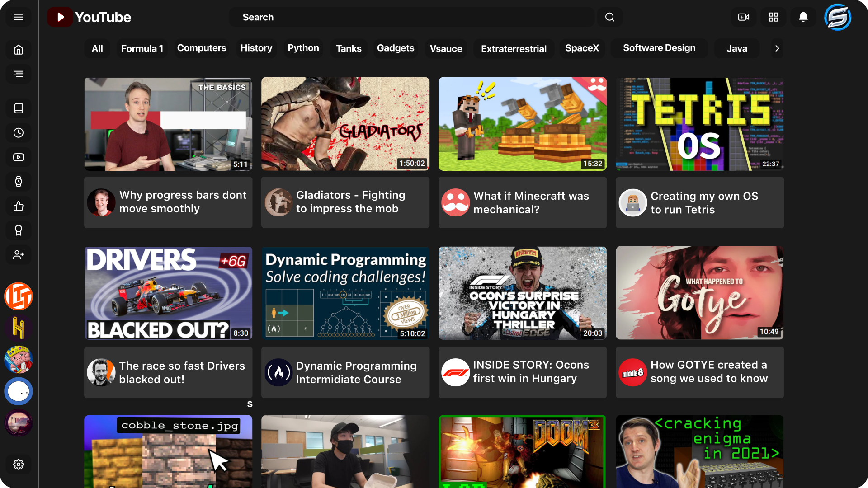Select the Formula 1 category chip
The width and height of the screenshot is (868, 488).
point(142,48)
